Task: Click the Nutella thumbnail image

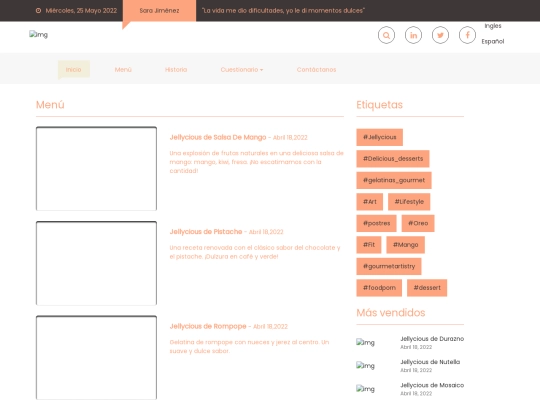Action: (365, 366)
